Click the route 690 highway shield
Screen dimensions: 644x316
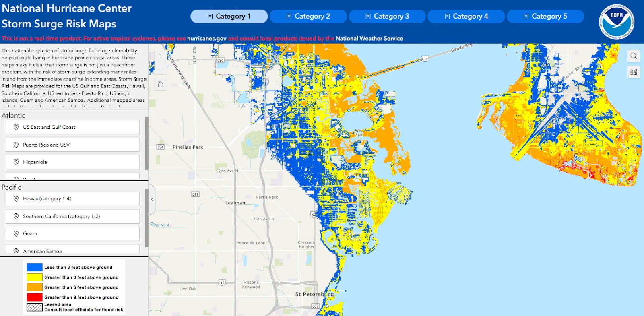[x=221, y=60]
